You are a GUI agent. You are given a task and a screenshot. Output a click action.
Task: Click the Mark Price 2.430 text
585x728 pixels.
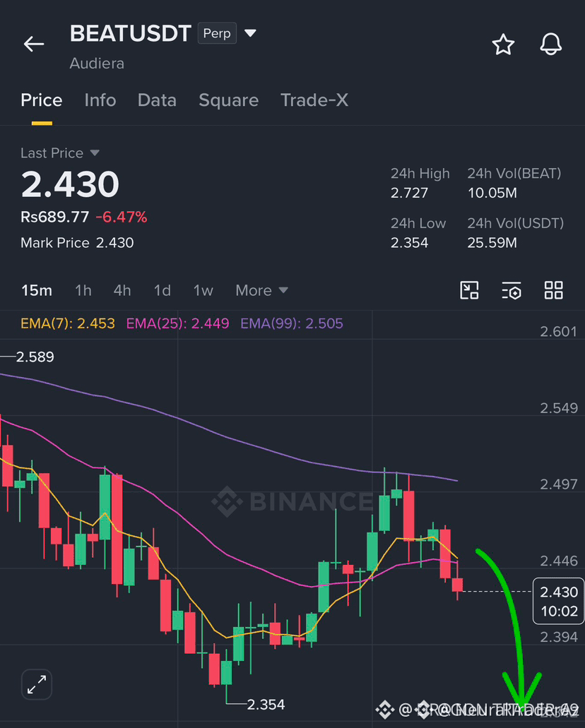tap(77, 243)
